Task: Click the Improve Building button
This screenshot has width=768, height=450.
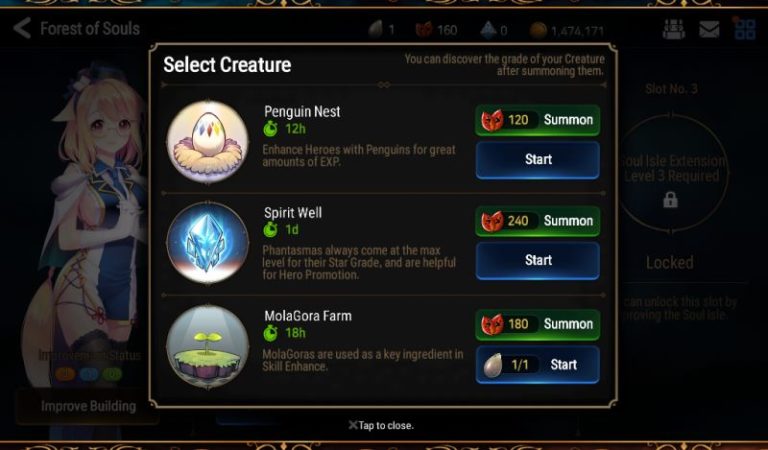Action: point(88,406)
